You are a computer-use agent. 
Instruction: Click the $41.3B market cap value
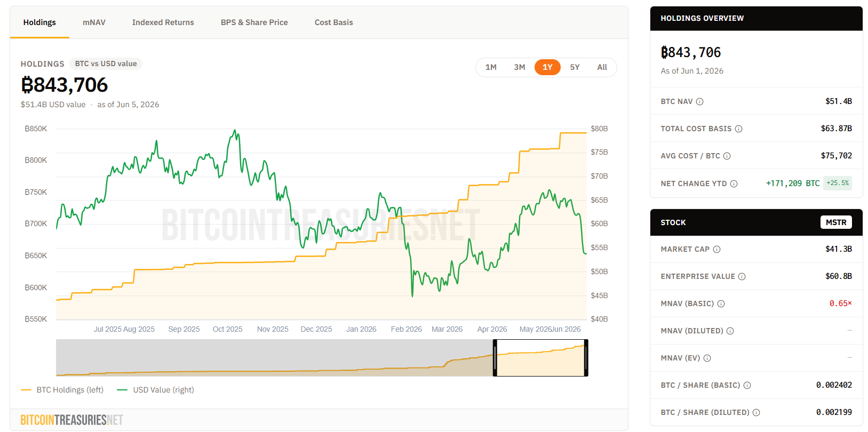coord(839,249)
